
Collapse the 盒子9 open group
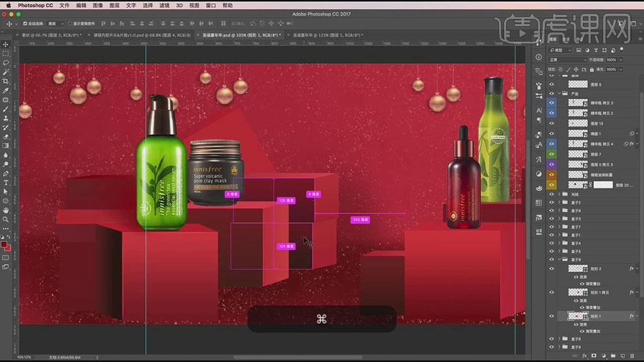tap(559, 259)
